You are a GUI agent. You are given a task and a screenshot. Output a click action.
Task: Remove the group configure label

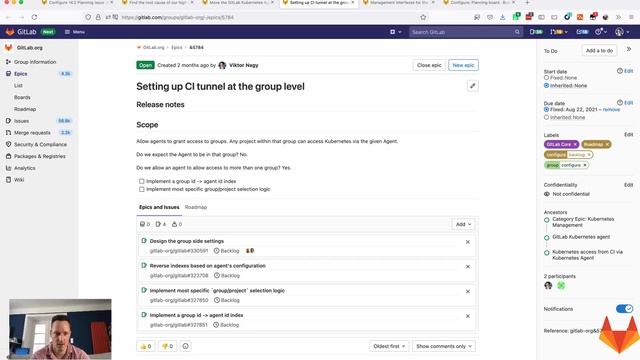(x=585, y=165)
